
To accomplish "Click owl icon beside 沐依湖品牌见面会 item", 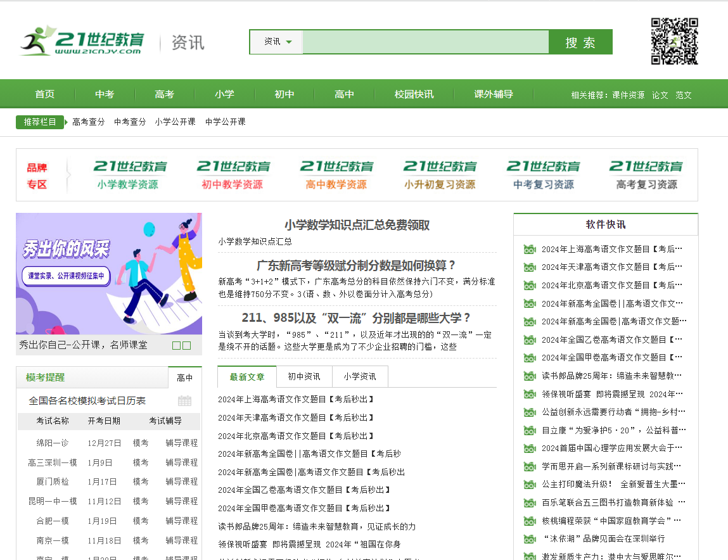I will [530, 538].
